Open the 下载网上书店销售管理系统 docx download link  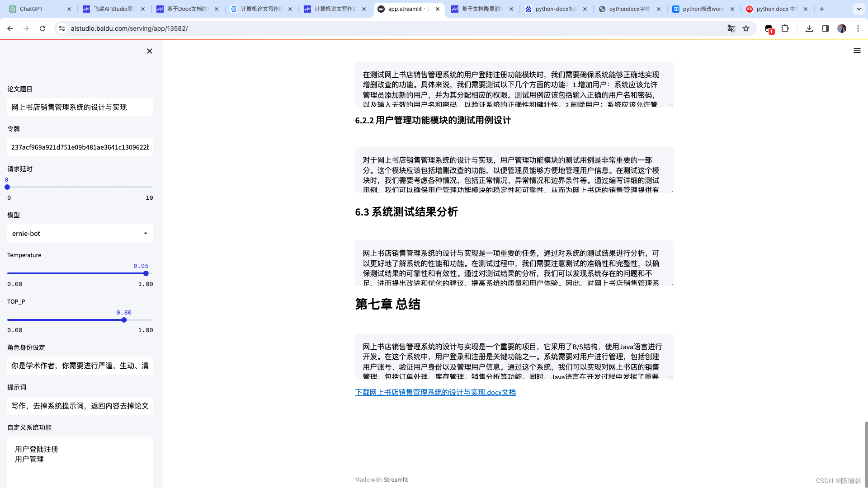(435, 392)
